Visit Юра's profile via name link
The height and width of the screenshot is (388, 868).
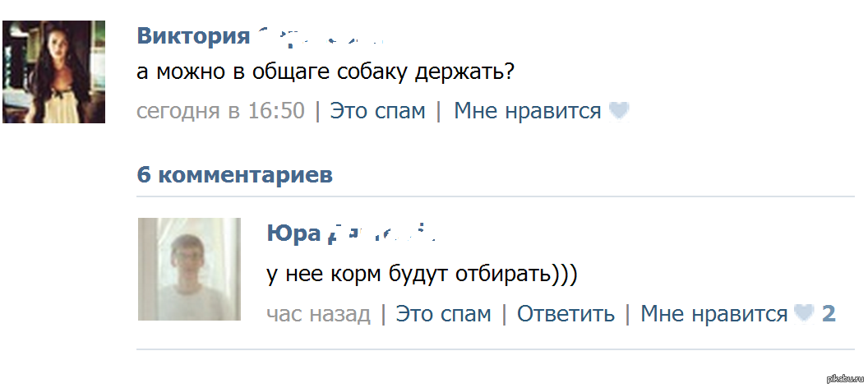(x=293, y=233)
